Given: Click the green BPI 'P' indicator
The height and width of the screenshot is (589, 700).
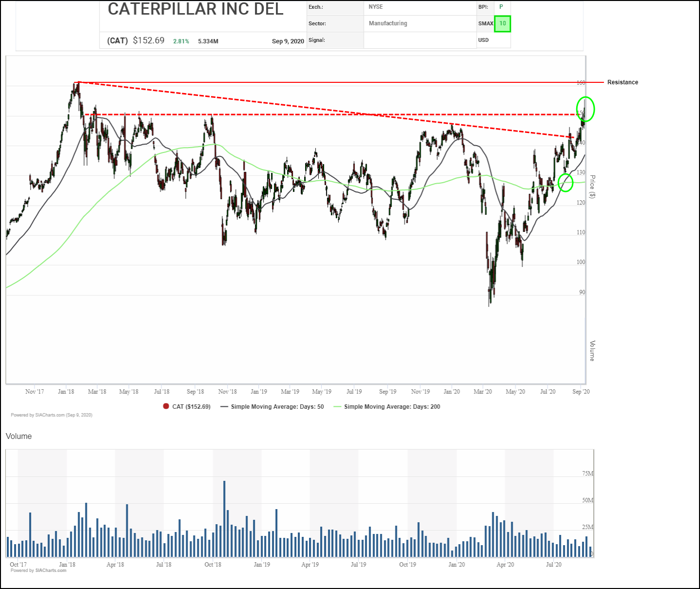Looking at the screenshot, I should [x=501, y=7].
